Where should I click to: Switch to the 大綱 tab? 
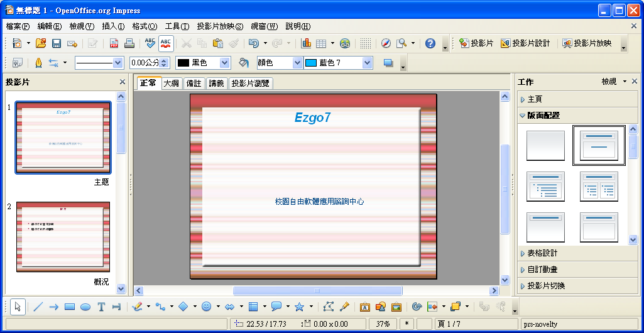pos(172,83)
